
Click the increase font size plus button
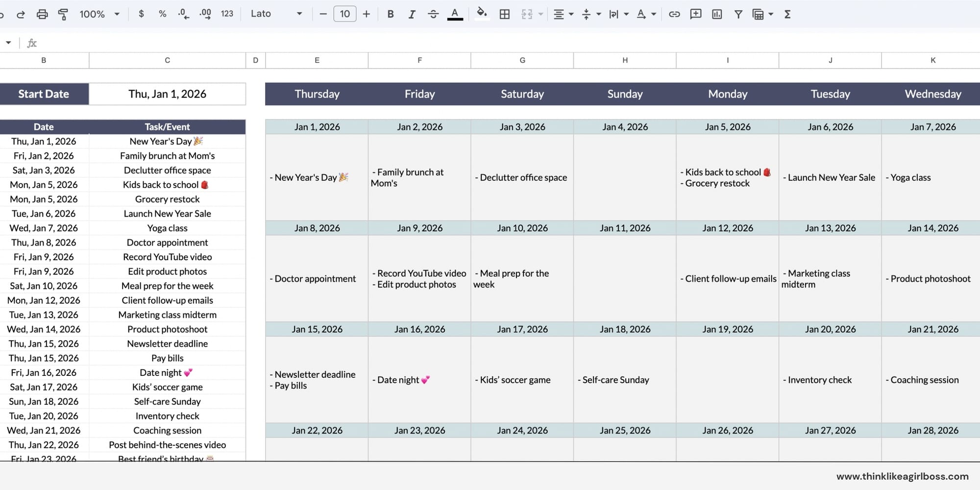[366, 14]
